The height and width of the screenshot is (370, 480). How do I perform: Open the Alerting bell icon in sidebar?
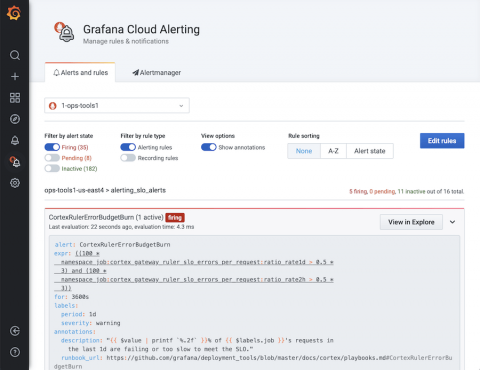tap(15, 140)
